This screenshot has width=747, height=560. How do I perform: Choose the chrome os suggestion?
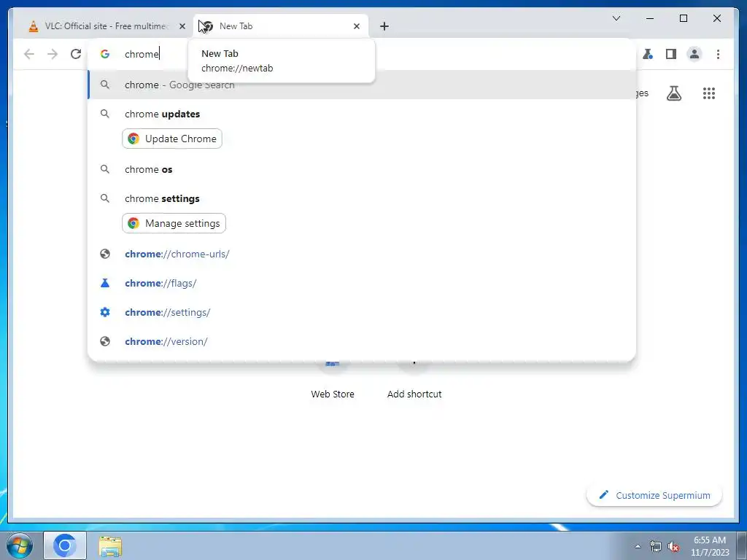point(362,169)
